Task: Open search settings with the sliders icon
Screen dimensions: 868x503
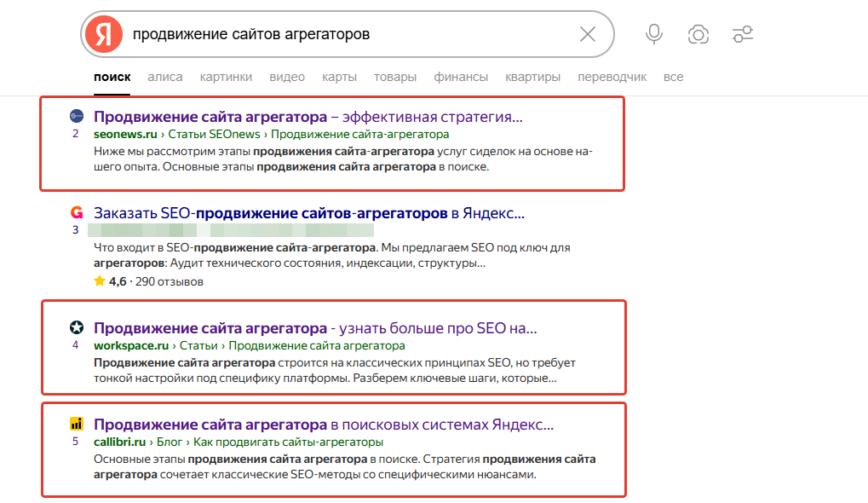Action: point(742,34)
